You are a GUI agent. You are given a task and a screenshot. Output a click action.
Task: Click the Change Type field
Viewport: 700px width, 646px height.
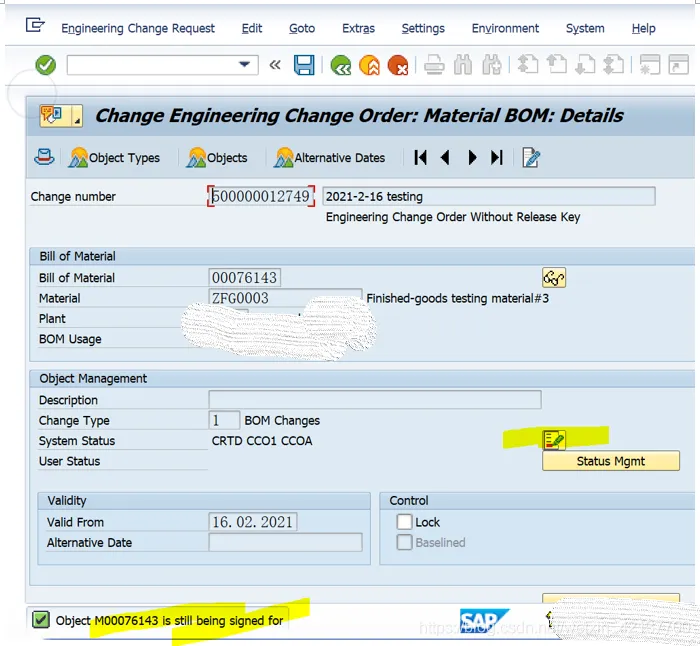224,420
